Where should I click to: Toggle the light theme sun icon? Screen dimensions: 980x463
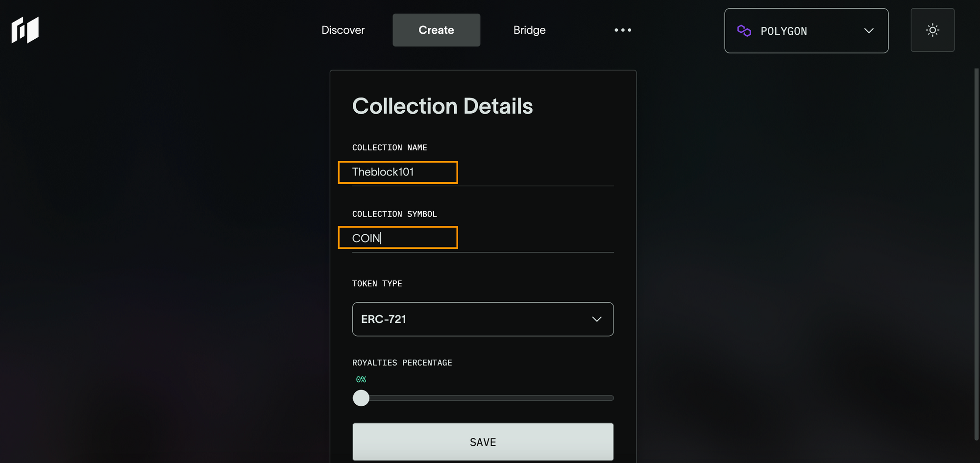click(x=932, y=30)
